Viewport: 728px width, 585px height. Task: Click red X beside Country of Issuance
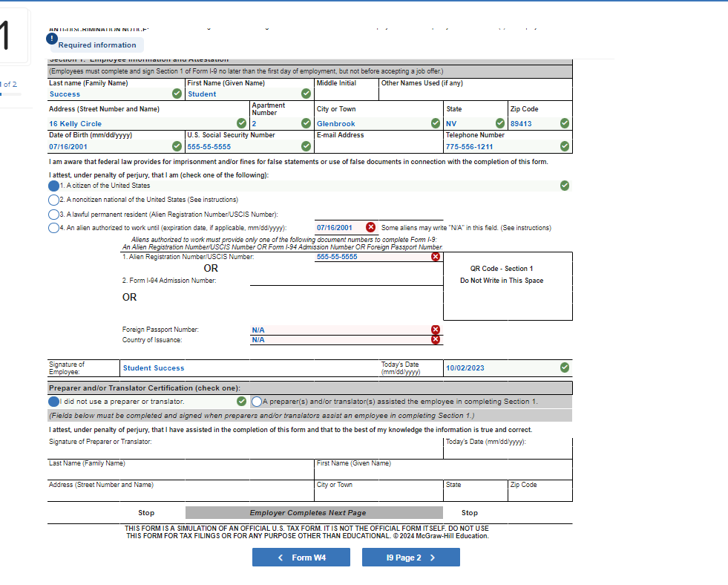pos(436,339)
